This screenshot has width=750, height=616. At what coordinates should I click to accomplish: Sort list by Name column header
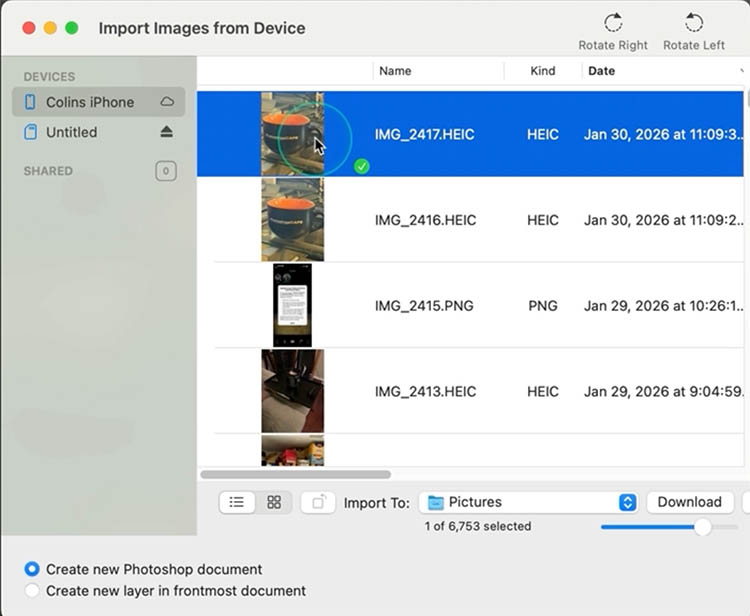tap(395, 71)
